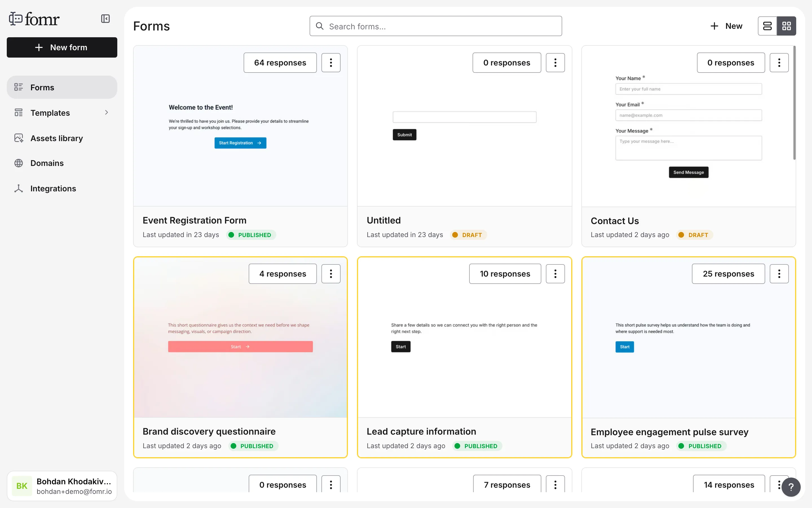Open options menu for Contact Us form

(779, 62)
